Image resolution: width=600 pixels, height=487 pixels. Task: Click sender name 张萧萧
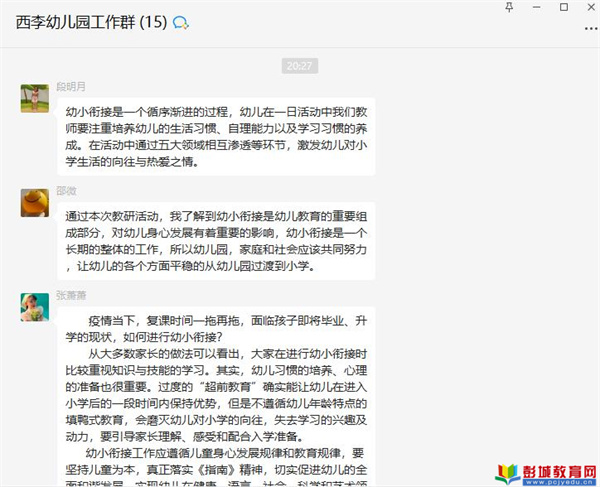[x=71, y=295]
